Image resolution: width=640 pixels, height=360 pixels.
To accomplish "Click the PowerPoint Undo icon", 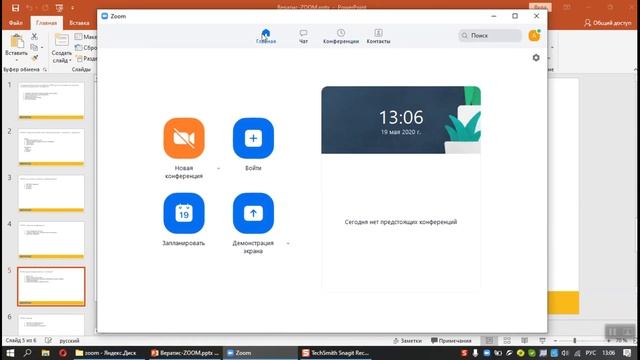I will tap(29, 8).
